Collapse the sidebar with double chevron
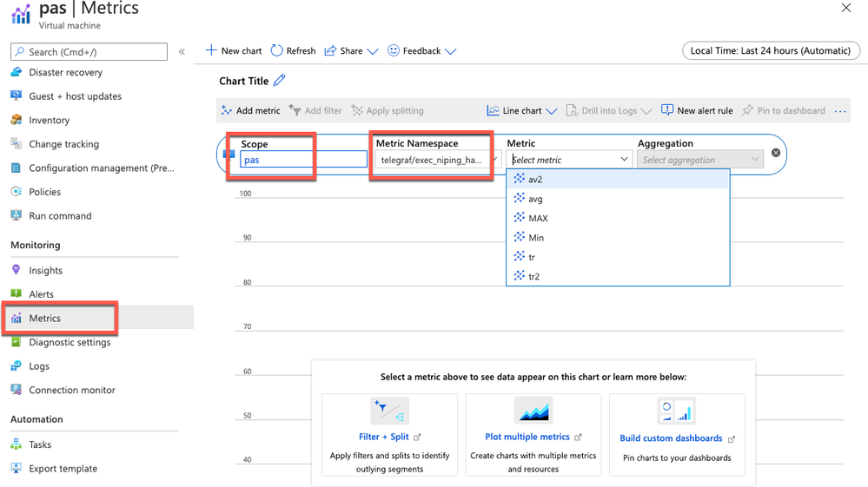Screen dimensions: 868x487 tap(182, 51)
